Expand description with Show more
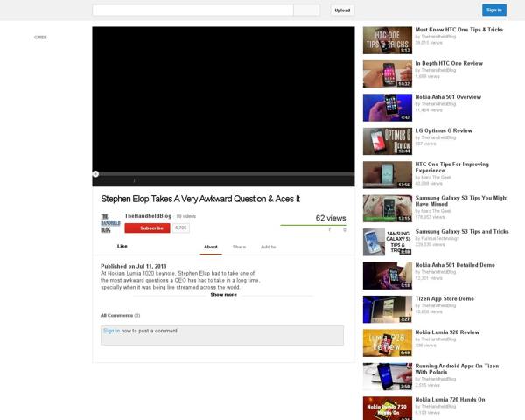Image resolution: width=525 pixels, height=420 pixels. (x=223, y=295)
